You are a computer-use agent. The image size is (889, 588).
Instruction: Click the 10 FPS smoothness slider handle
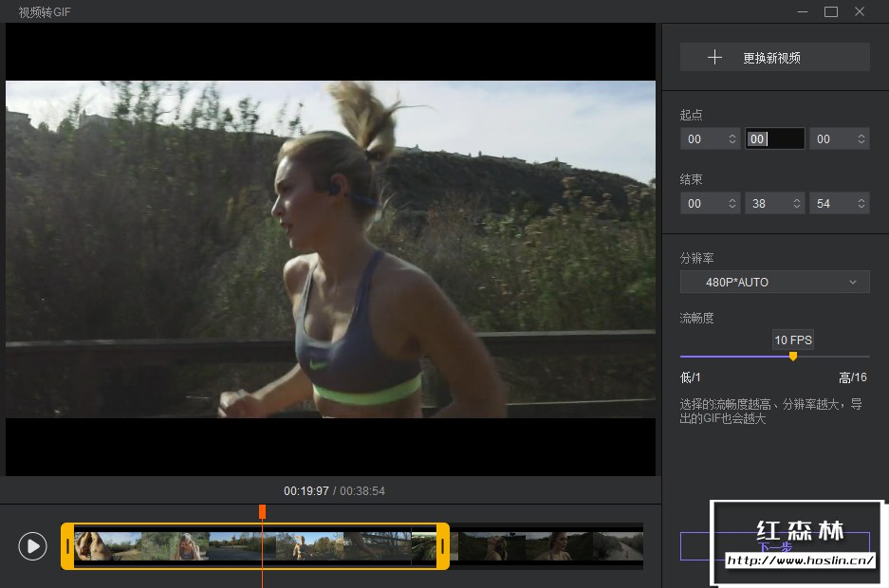[793, 357]
